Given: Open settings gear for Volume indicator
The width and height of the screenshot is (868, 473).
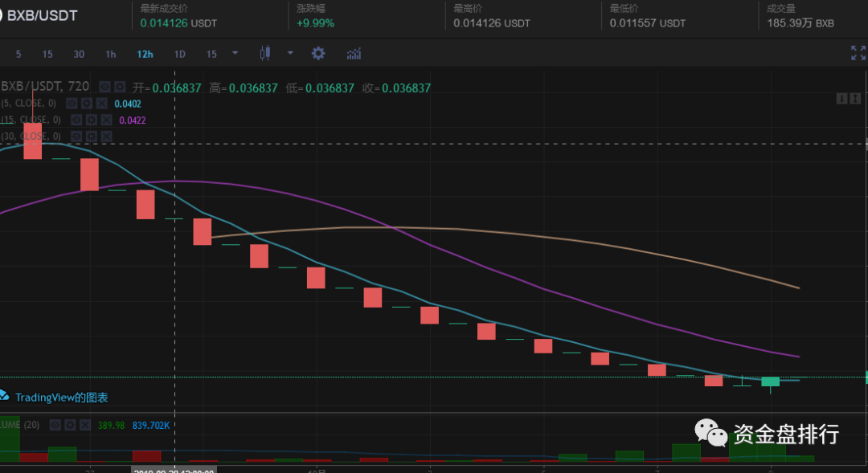Looking at the screenshot, I should pos(70,425).
